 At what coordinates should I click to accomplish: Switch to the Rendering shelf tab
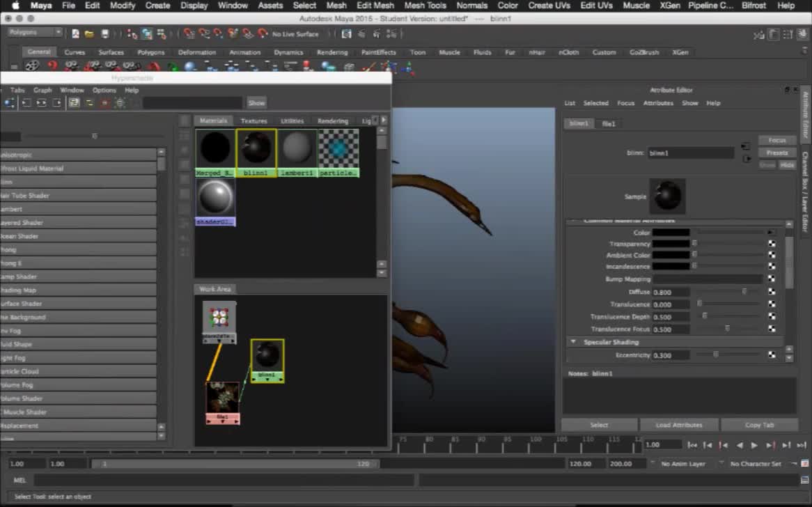click(x=332, y=52)
